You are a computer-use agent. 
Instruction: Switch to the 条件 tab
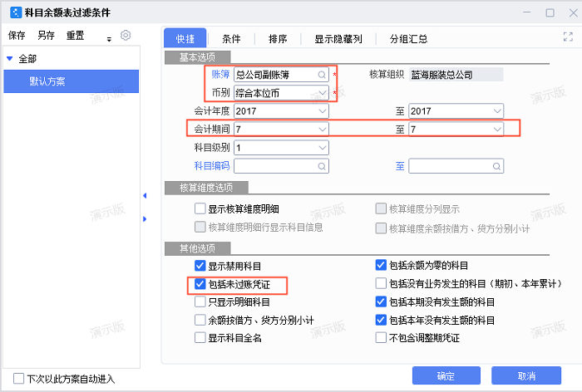pyautogui.click(x=231, y=39)
